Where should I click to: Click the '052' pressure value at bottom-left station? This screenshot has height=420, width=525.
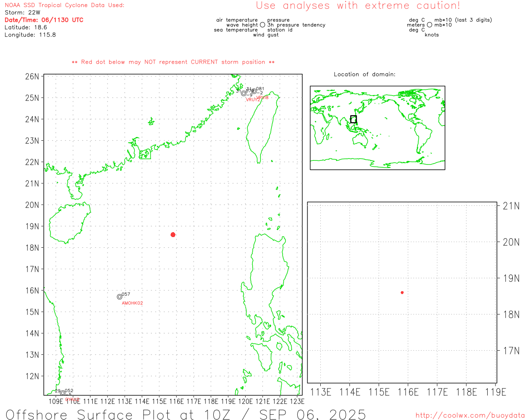[x=69, y=391]
